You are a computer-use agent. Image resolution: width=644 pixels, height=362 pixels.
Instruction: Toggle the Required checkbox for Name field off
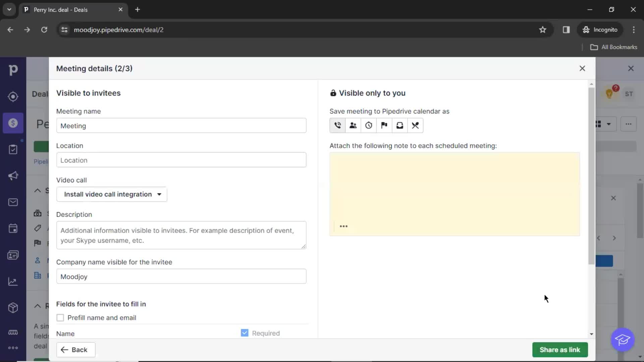pos(245,333)
